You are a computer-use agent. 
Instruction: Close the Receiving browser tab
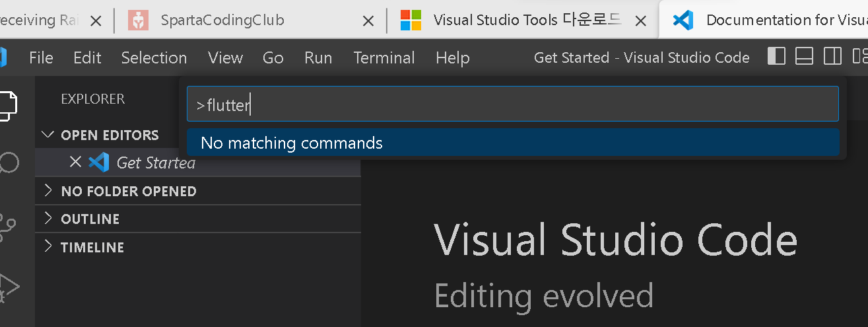coord(96,21)
